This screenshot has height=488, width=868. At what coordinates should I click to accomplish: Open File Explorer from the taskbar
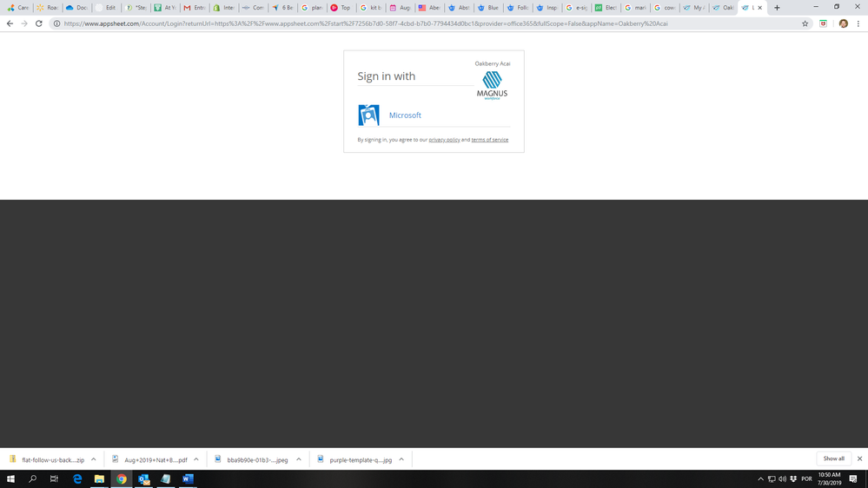coord(99,479)
